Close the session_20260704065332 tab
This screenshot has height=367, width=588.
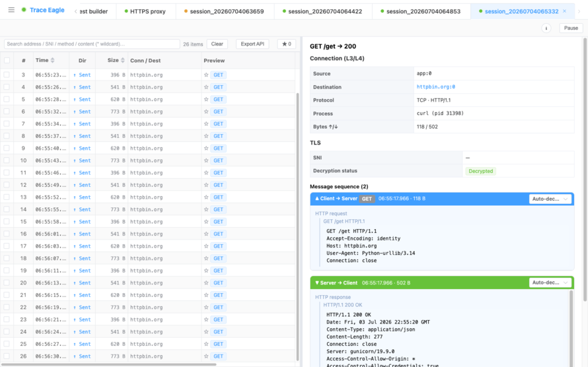564,11
